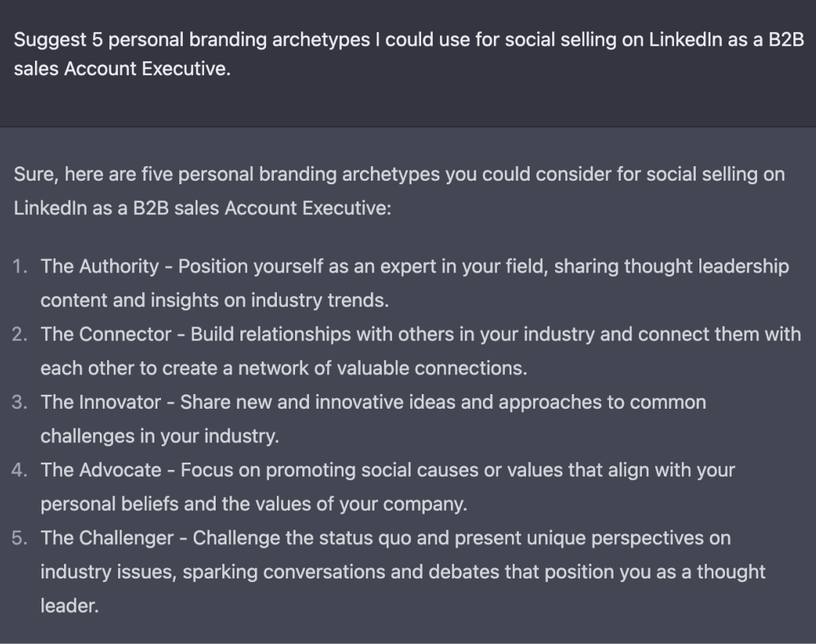Click list number 3 marker
This screenshot has width=816, height=644.
(20, 402)
